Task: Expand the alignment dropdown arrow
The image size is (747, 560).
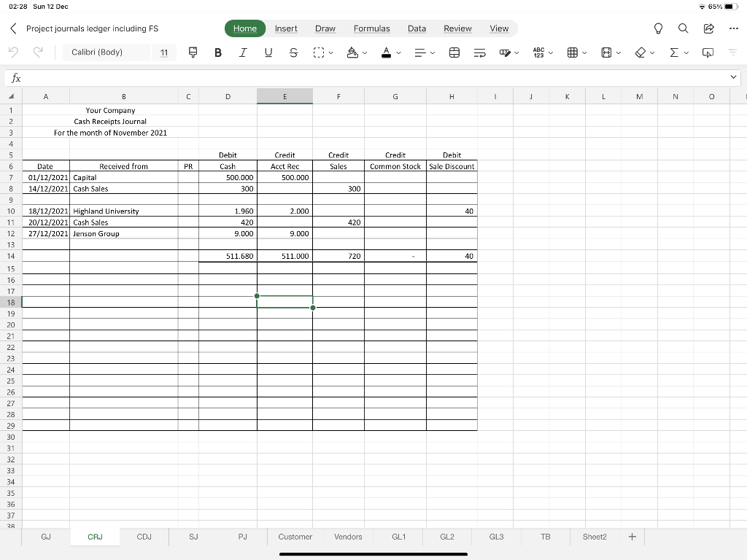Action: click(433, 52)
